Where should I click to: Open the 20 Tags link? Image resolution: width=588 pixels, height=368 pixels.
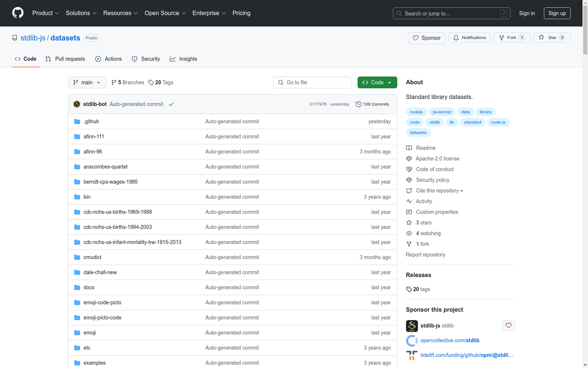[161, 82]
